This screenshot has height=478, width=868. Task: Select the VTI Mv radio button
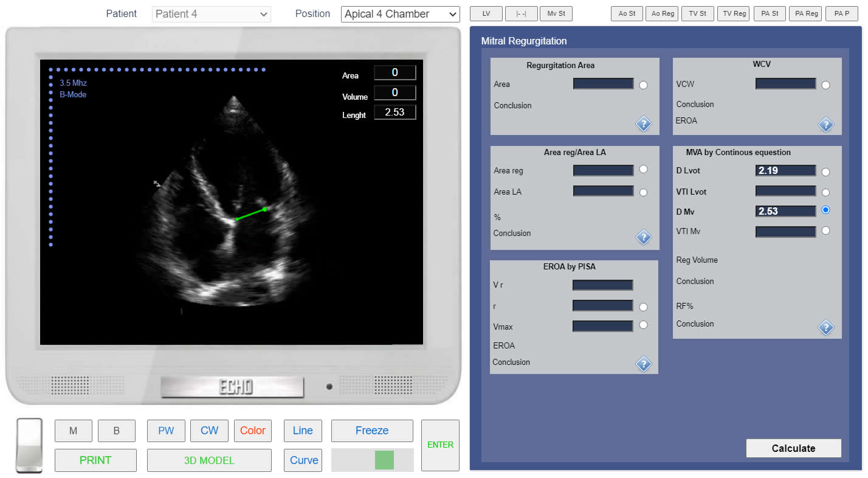(825, 230)
